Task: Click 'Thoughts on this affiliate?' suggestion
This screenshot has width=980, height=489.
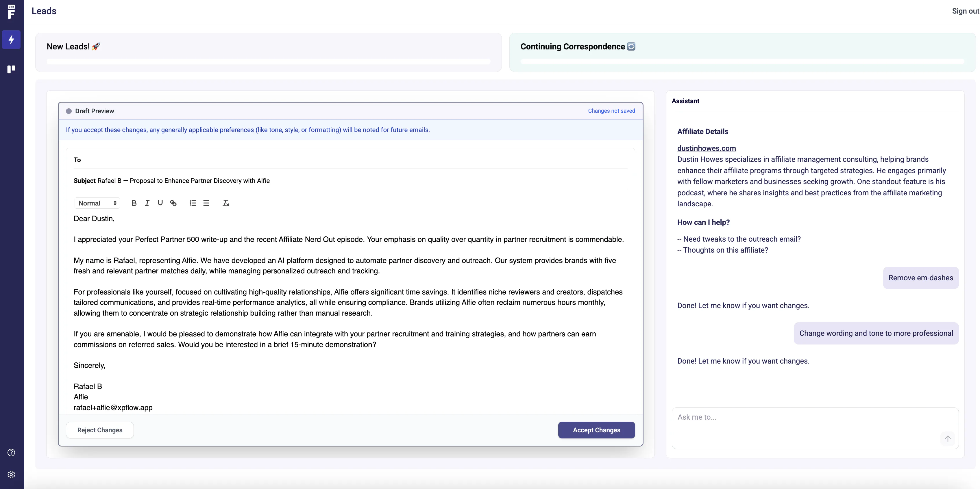Action: point(723,250)
